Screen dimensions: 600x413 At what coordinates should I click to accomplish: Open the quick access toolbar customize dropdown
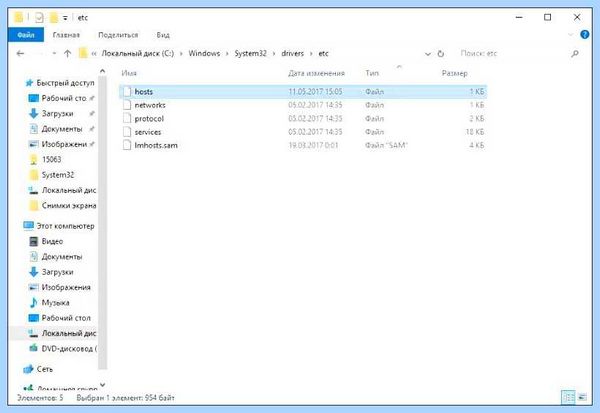pyautogui.click(x=65, y=18)
